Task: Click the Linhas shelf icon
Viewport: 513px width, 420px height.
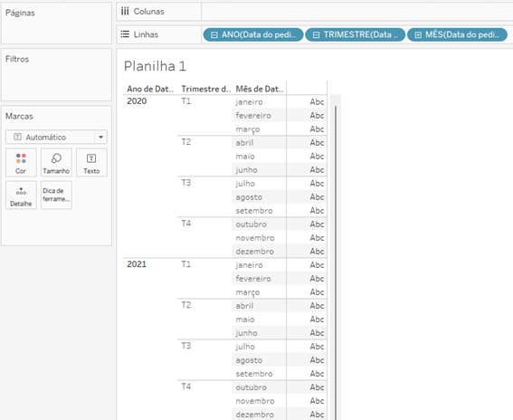Action: tap(125, 34)
